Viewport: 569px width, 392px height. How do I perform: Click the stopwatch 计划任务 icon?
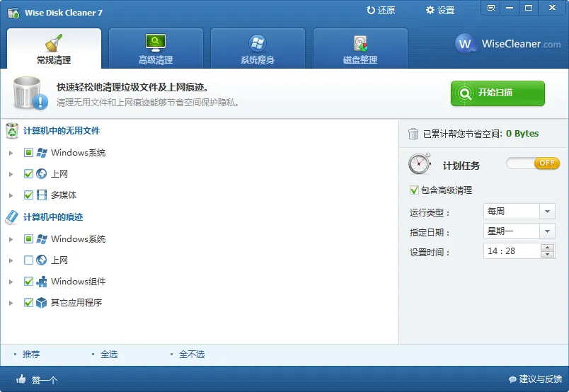click(420, 163)
